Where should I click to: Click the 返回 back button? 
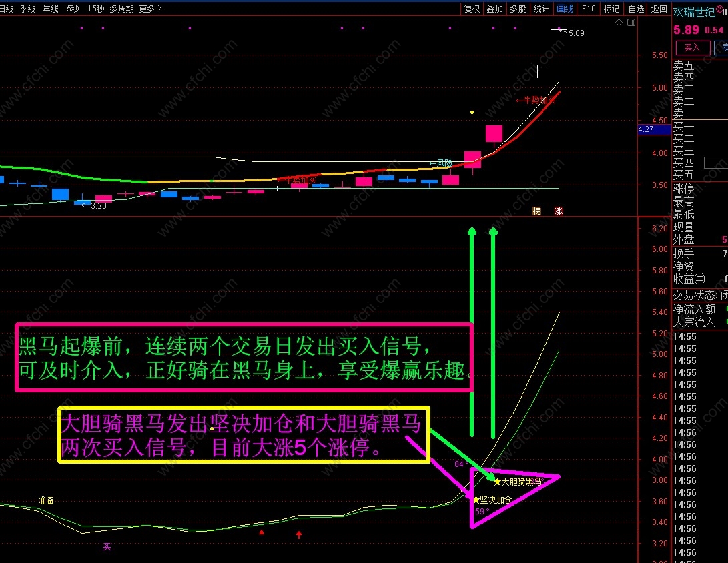659,9
